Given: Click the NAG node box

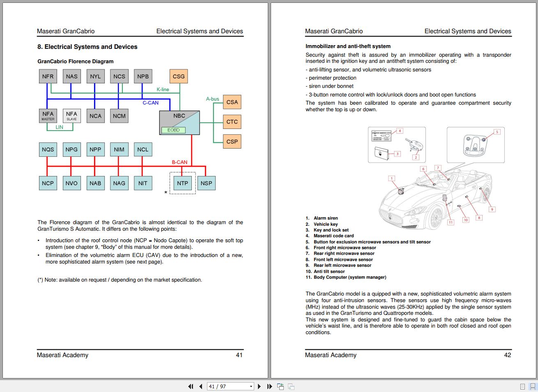Looking at the screenshot, I should (x=119, y=183).
